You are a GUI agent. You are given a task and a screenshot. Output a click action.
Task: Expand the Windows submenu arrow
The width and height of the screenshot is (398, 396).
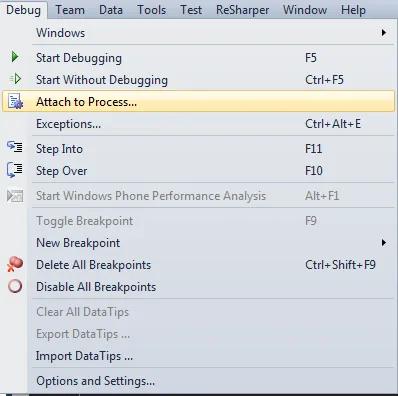384,33
